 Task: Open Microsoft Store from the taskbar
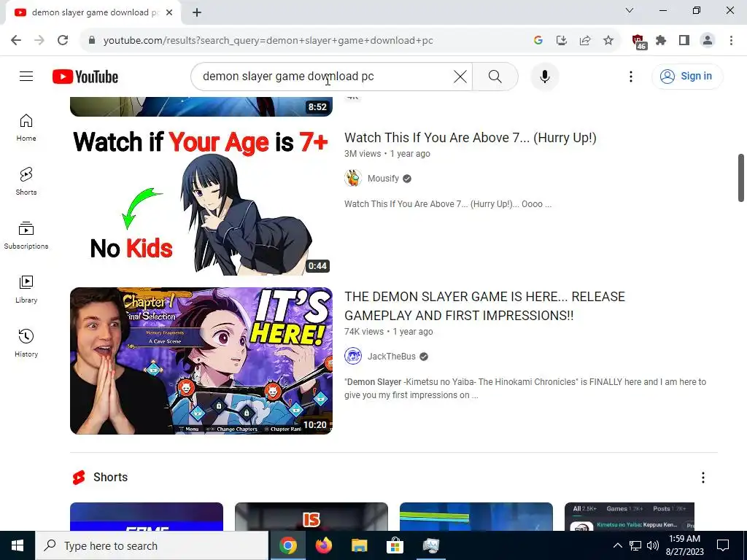click(x=395, y=545)
